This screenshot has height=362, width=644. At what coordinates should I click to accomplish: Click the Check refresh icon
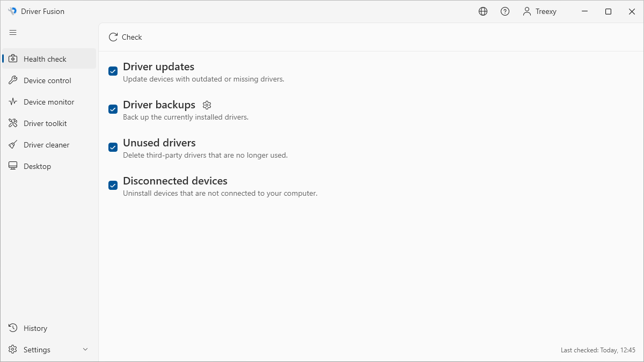(113, 37)
